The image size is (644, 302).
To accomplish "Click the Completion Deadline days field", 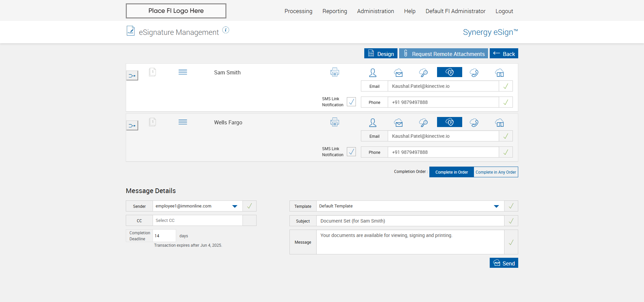I will pos(164,236).
